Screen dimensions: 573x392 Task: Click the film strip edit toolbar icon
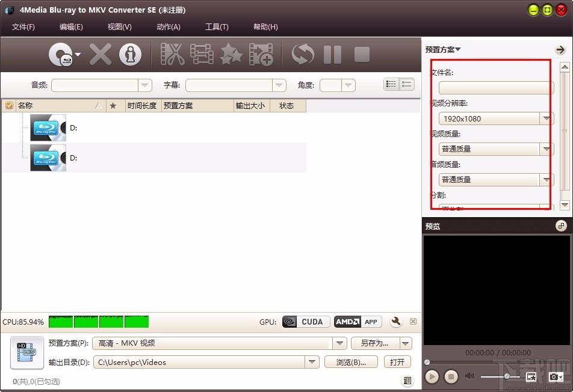click(202, 54)
